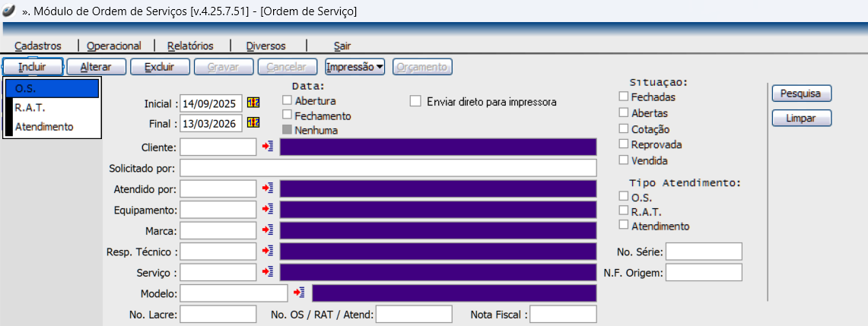This screenshot has height=326, width=868.
Task: Expand the Impressão dropdown button
Action: (355, 67)
